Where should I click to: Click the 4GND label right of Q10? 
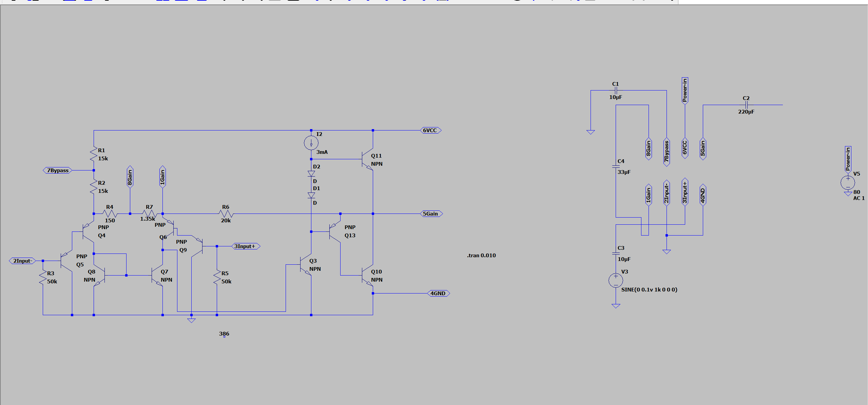[438, 293]
